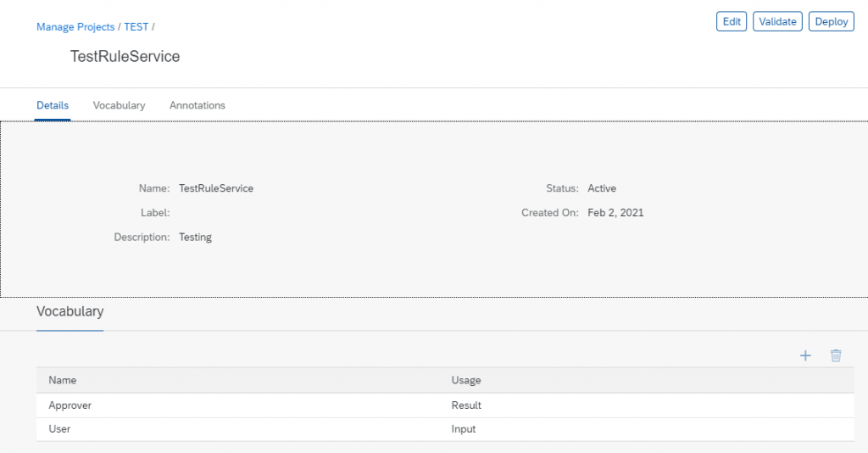Click the Vocabulary section heading
The height and width of the screenshot is (453, 868).
point(70,311)
